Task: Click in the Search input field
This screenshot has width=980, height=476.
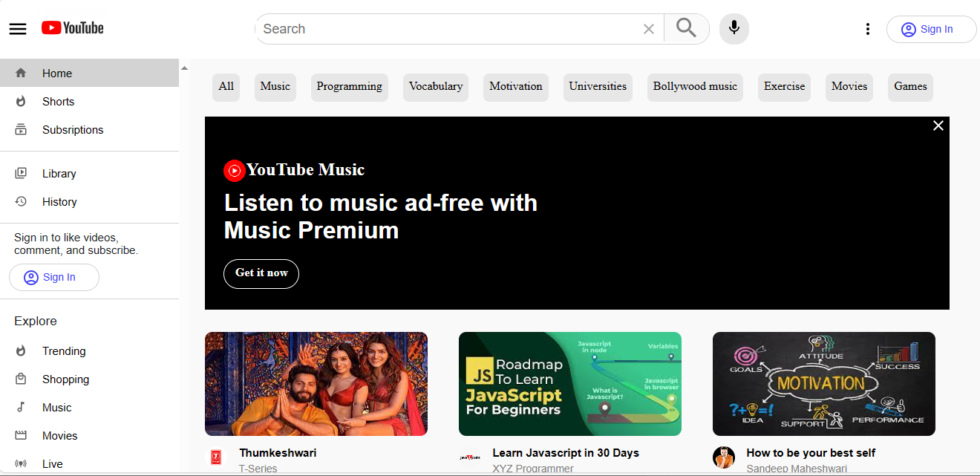Action: 445,29
